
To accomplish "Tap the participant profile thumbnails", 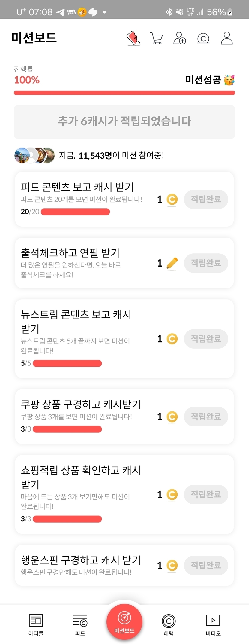I will (34, 155).
